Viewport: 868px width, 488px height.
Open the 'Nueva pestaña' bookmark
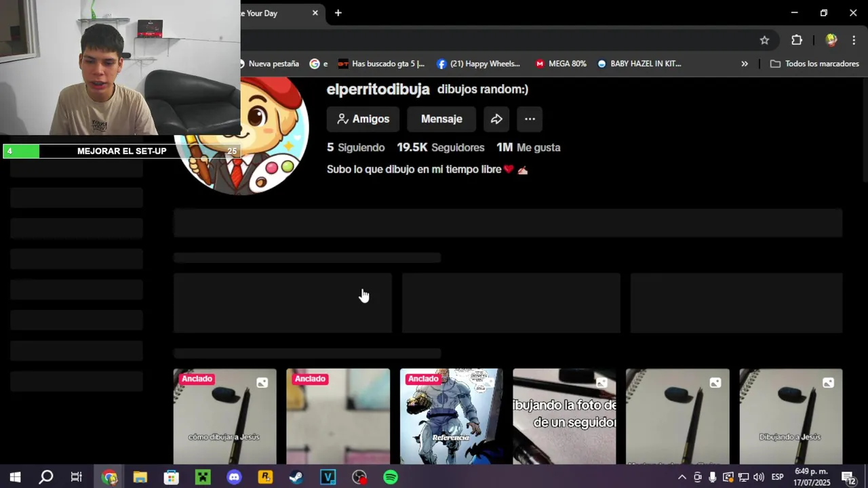coord(269,64)
